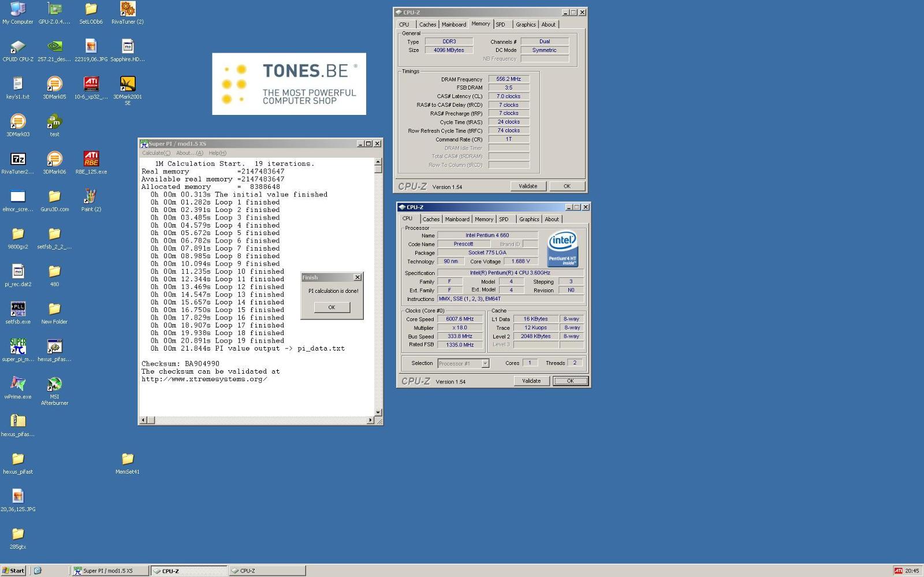
Task: Click Super PI horizontal scrollbar right arrow
Action: click(x=370, y=420)
